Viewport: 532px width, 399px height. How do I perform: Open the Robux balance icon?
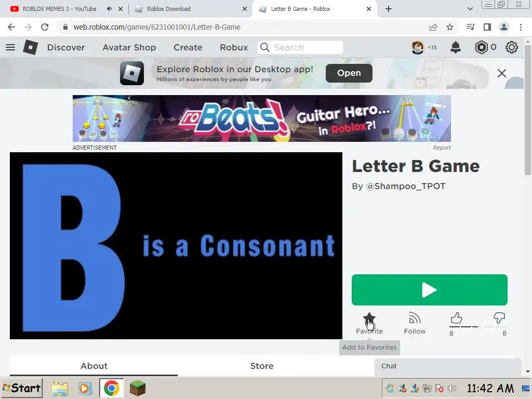tap(481, 47)
